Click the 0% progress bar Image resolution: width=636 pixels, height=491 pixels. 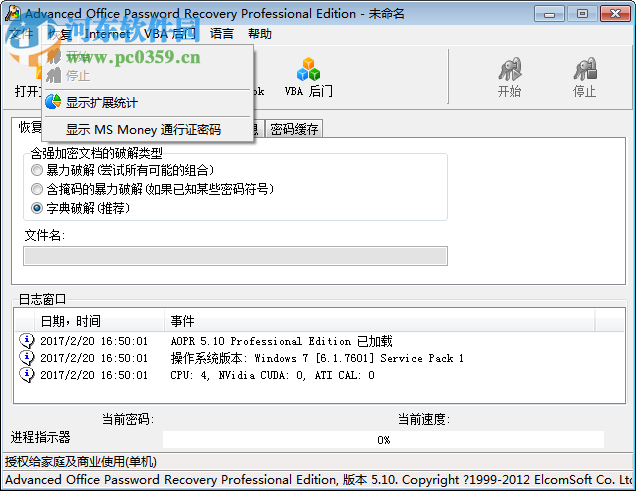(x=383, y=440)
